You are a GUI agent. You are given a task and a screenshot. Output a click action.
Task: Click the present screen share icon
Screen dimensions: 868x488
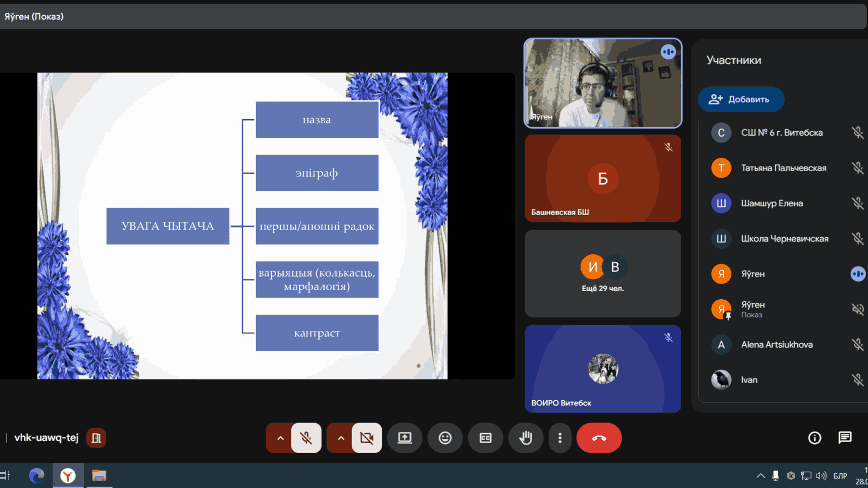point(404,438)
